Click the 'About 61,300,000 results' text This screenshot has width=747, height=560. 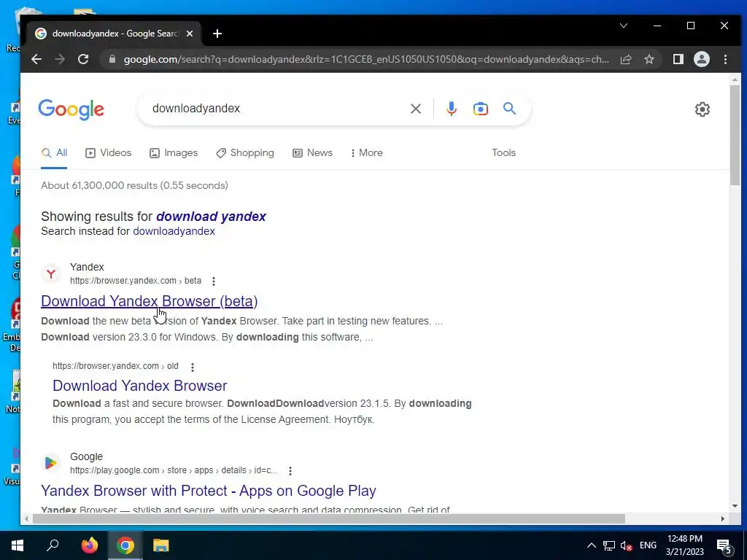pyautogui.click(x=134, y=186)
